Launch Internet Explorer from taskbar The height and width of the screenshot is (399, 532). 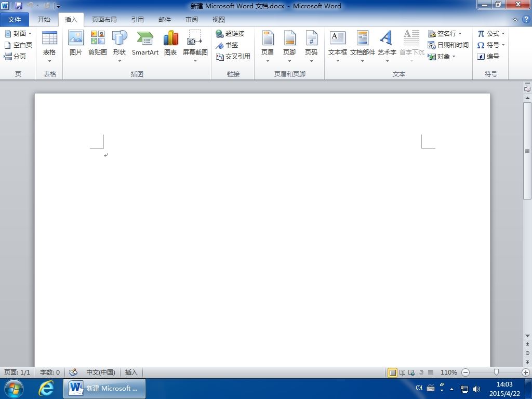click(x=46, y=388)
